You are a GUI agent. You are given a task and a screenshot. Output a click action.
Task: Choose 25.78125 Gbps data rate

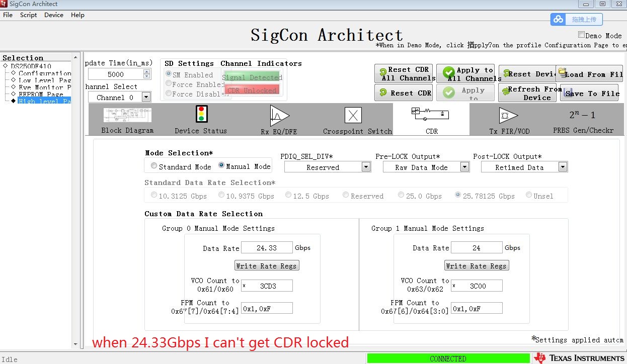[x=458, y=195]
